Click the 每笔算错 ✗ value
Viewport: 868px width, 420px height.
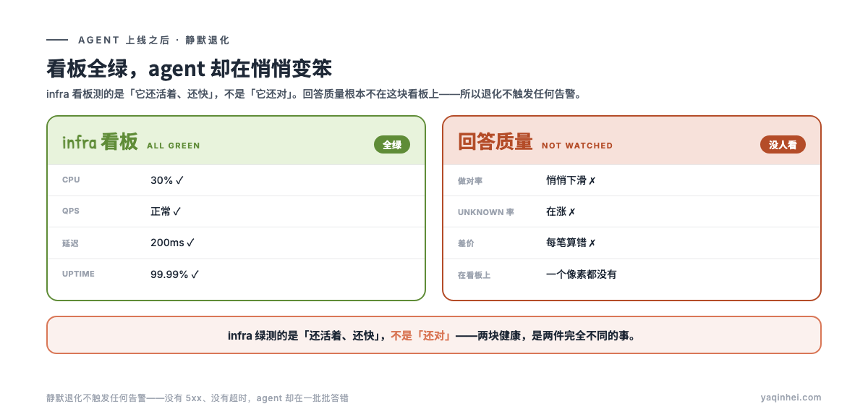click(571, 243)
